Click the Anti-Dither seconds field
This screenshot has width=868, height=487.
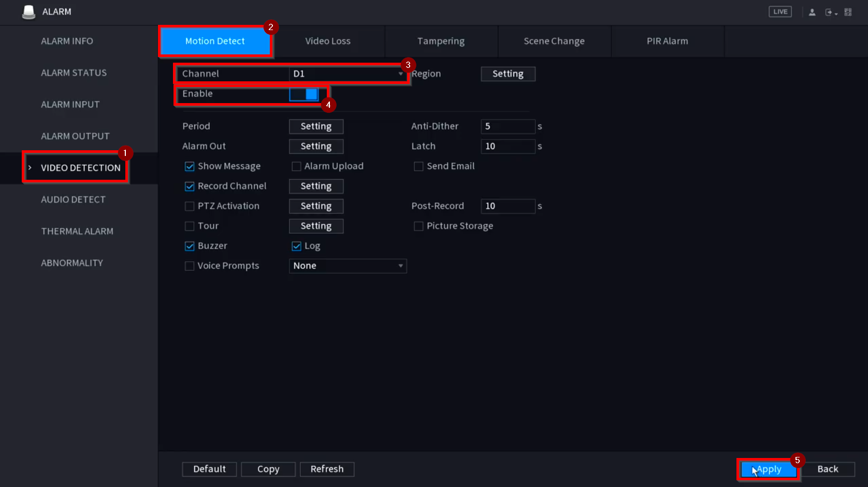coord(508,126)
